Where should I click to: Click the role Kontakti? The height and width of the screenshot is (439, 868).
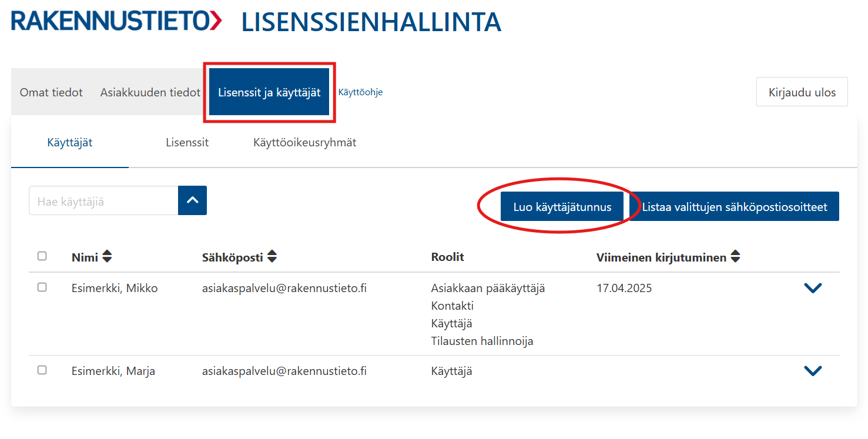453,306
